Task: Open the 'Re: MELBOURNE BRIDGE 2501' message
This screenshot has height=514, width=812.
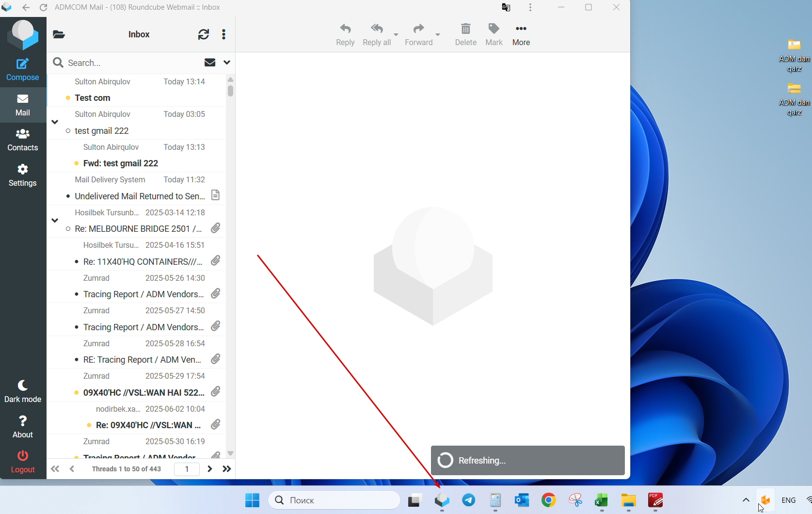Action: pos(136,221)
